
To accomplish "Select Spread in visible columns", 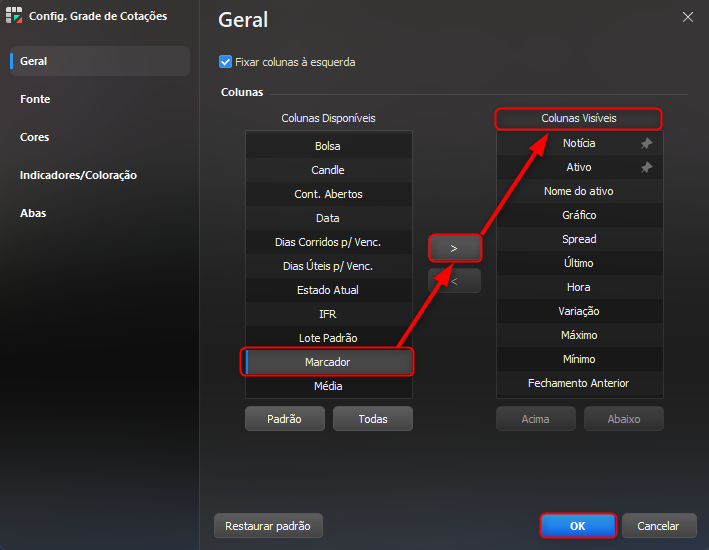I will [580, 239].
